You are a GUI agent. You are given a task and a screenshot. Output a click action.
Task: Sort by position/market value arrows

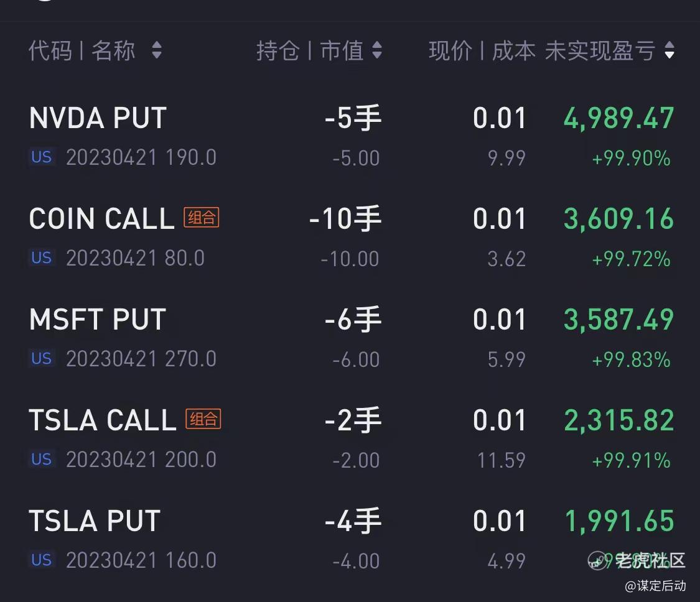click(x=377, y=50)
